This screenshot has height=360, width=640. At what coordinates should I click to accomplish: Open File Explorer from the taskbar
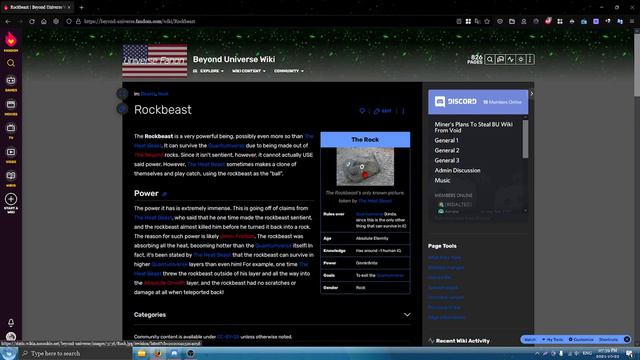(142, 353)
